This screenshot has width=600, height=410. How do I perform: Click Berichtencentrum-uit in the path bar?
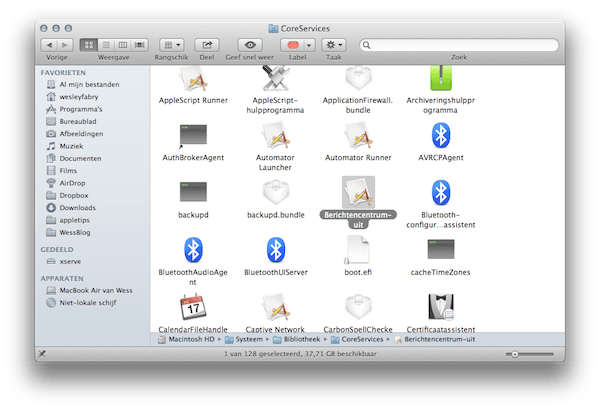click(435, 340)
